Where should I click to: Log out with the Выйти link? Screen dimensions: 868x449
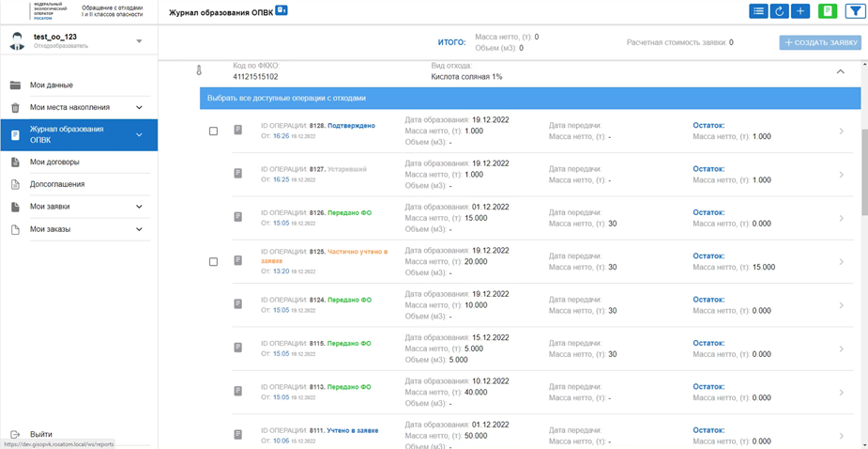point(41,434)
